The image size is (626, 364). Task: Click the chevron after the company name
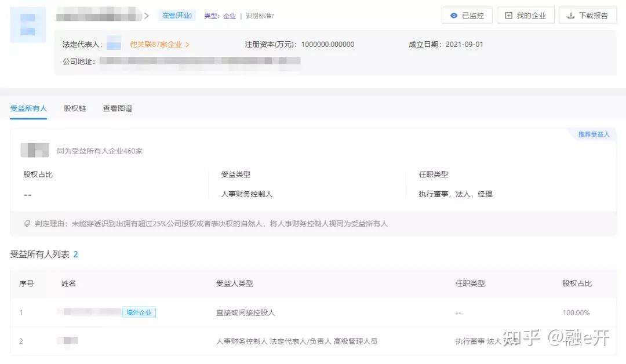147,16
